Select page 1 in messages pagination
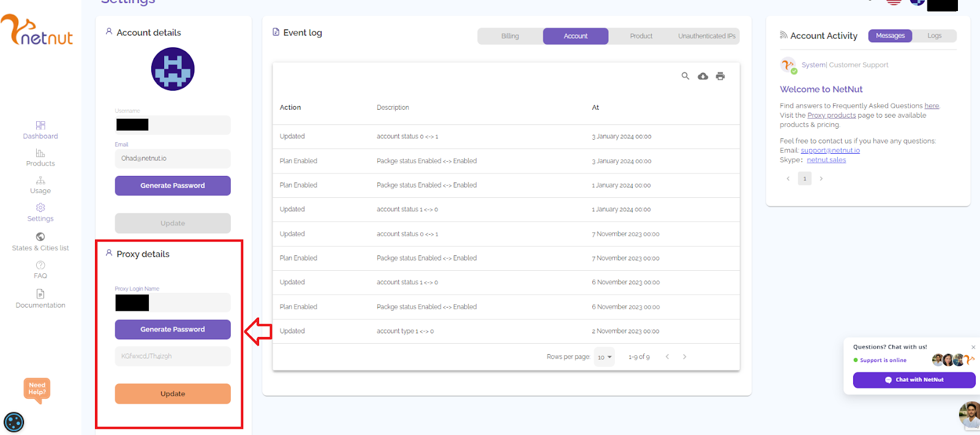This screenshot has height=435, width=980. click(x=805, y=179)
